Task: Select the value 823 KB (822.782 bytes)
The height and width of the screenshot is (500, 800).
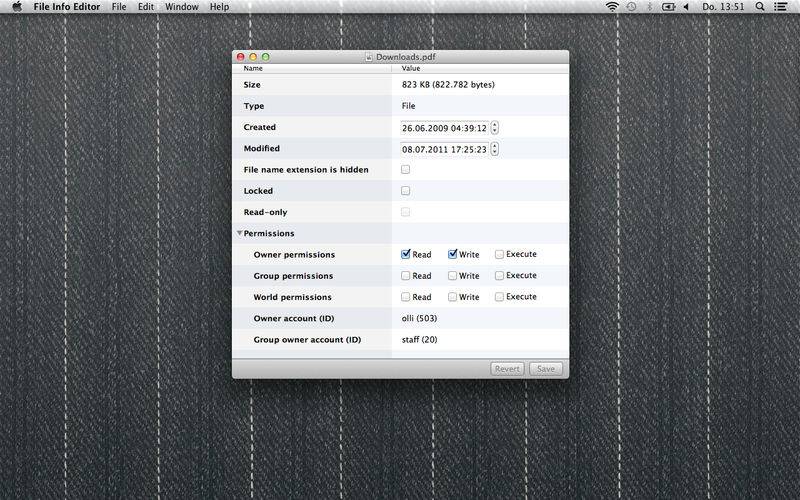Action: coord(448,85)
